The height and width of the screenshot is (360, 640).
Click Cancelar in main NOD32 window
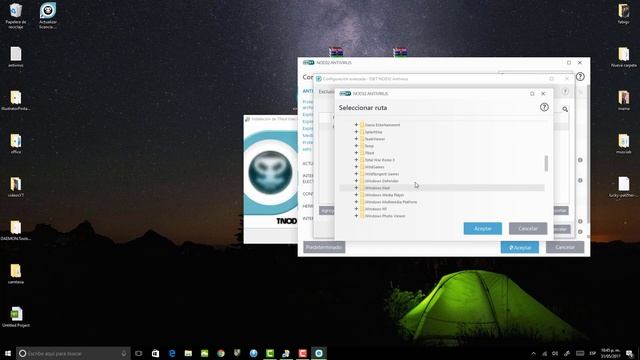[565, 247]
